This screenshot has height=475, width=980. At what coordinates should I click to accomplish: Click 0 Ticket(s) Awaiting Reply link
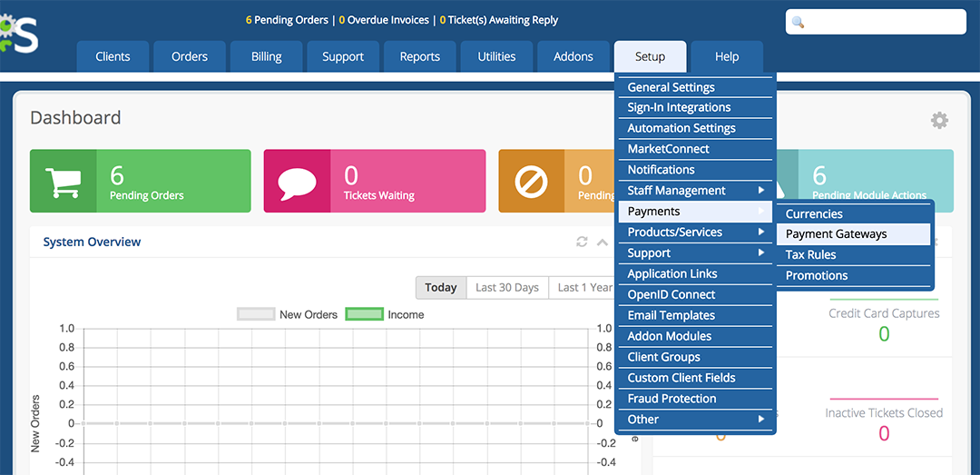coord(499,20)
